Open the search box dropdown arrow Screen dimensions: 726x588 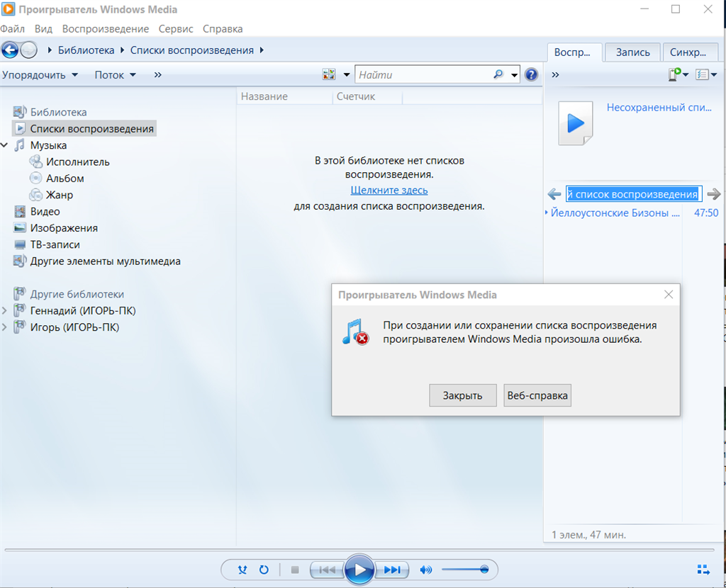tap(515, 75)
